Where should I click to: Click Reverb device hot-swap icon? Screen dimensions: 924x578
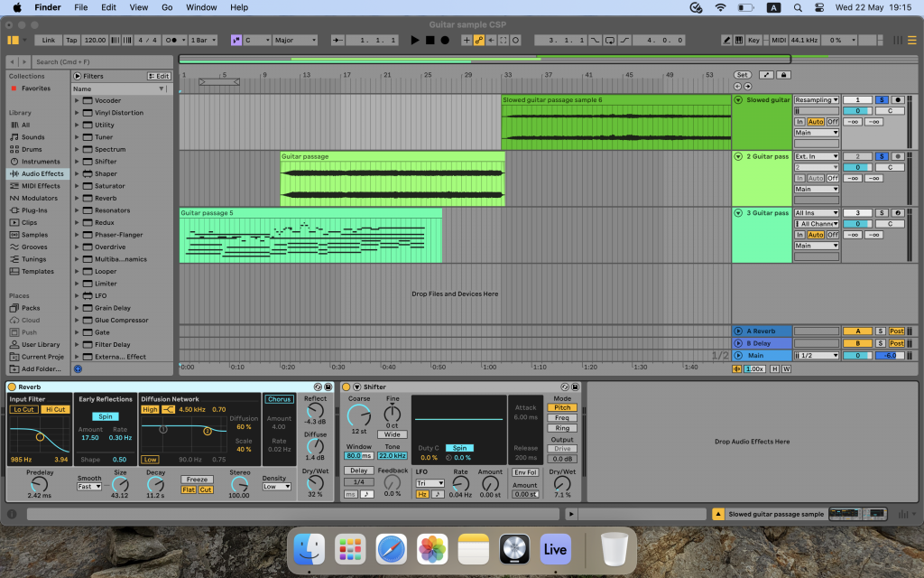click(x=319, y=387)
